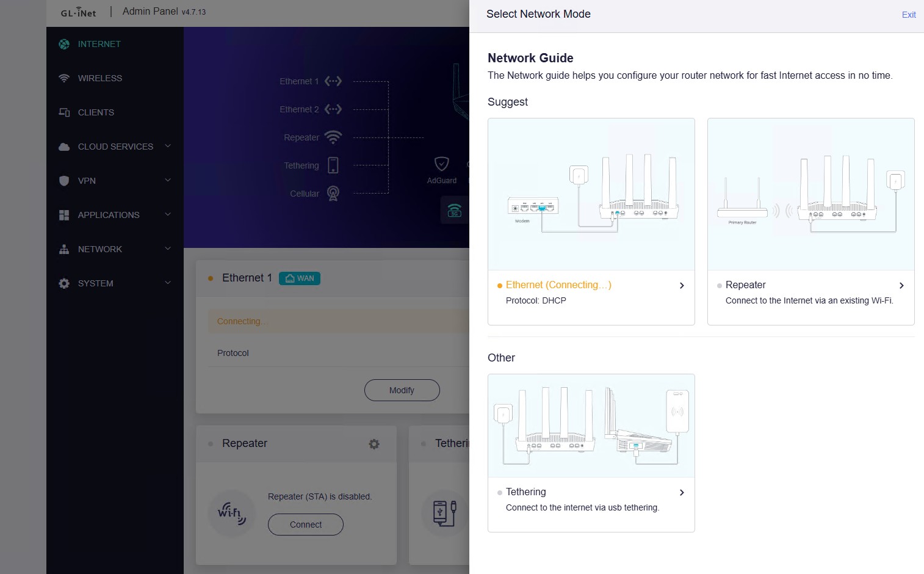Click the Ethernet 1 port icon in diagram
Screen dimensions: 924x574
point(333,81)
